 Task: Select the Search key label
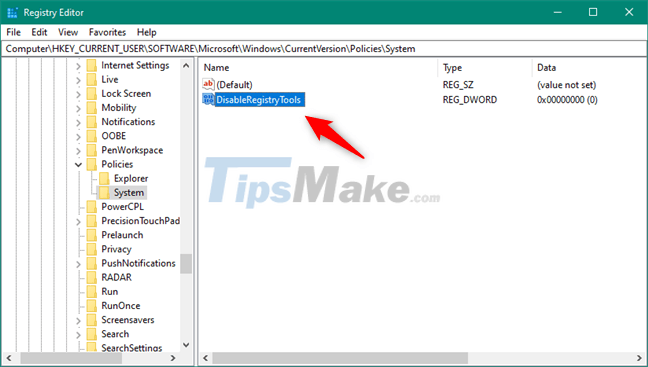115,334
